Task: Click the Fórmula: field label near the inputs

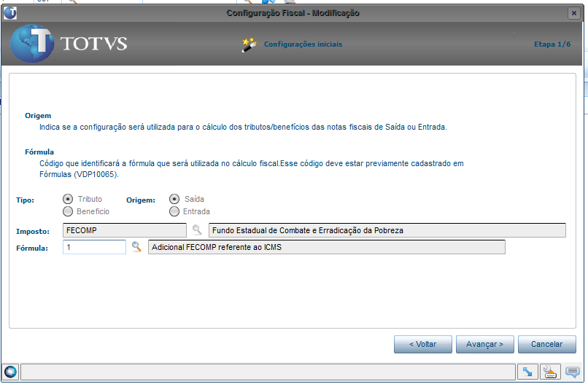Action: pyautogui.click(x=32, y=248)
